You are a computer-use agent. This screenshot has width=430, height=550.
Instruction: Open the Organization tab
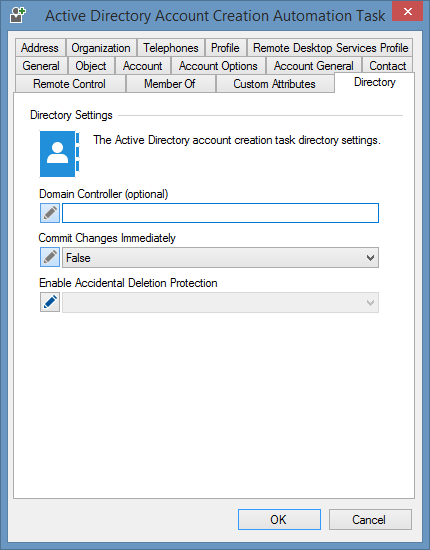tap(101, 48)
